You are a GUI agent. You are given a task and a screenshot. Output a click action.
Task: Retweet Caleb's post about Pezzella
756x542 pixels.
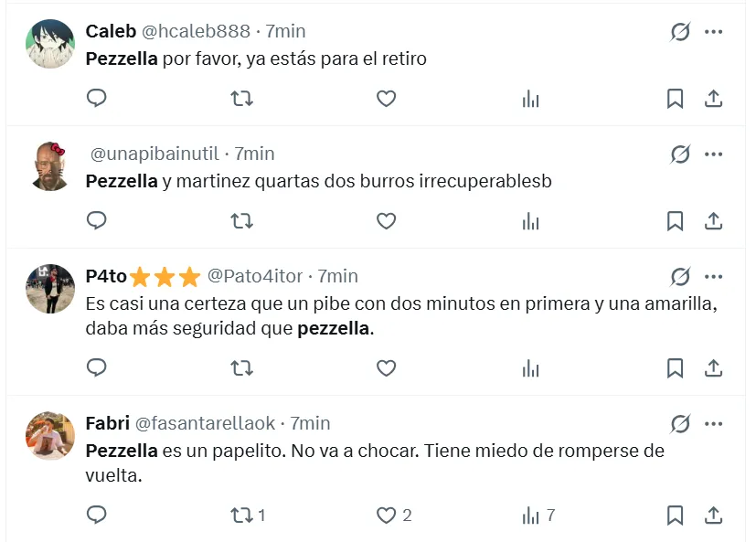241,98
